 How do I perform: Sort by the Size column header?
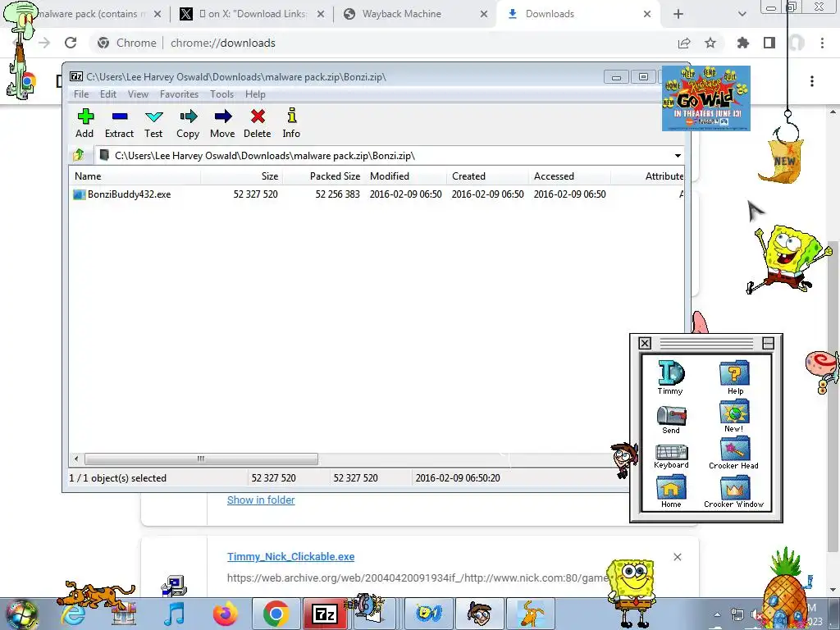tap(242, 176)
